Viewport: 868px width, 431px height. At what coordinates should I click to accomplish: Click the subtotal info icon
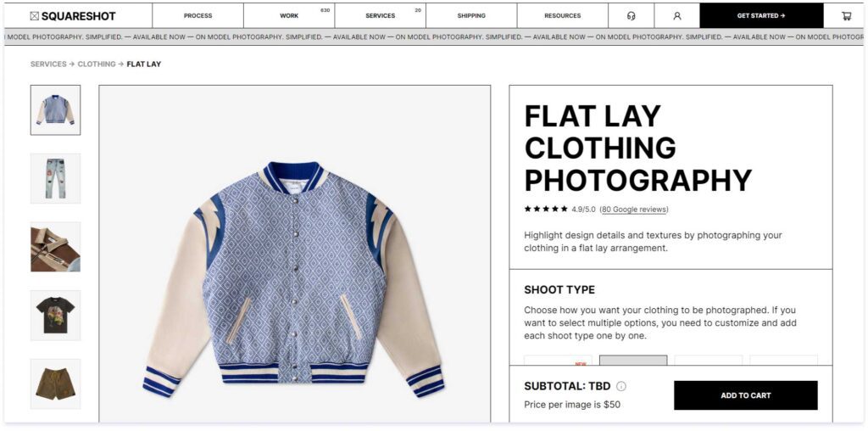point(621,386)
